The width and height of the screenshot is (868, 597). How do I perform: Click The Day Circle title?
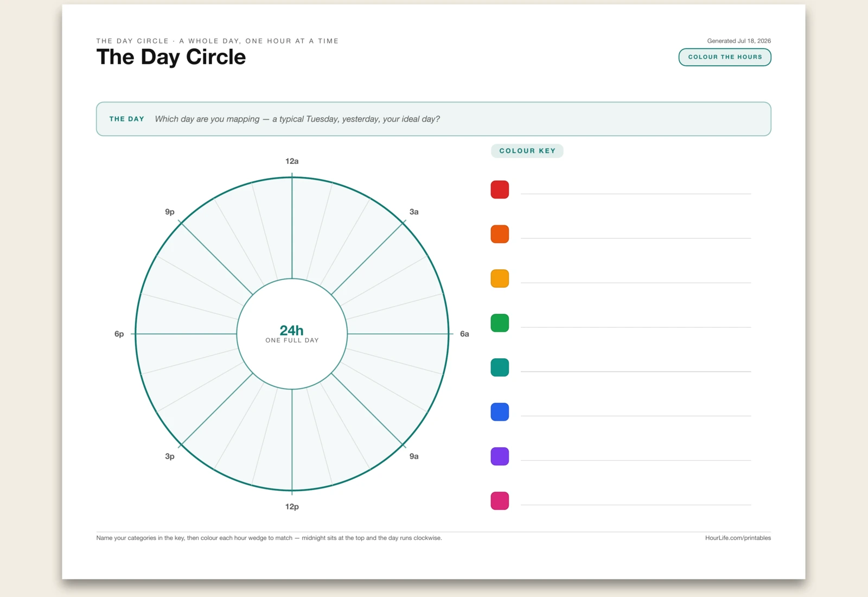point(171,57)
